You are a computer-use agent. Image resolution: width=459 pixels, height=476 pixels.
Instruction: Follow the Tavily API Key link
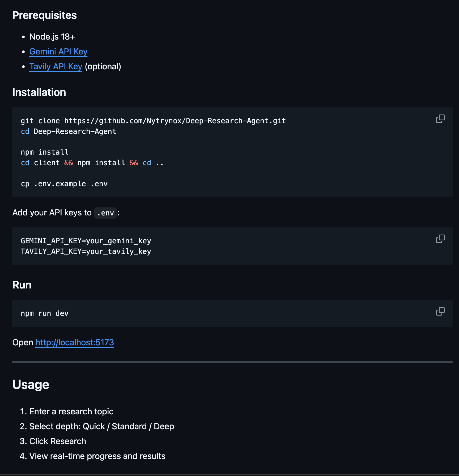tap(56, 66)
